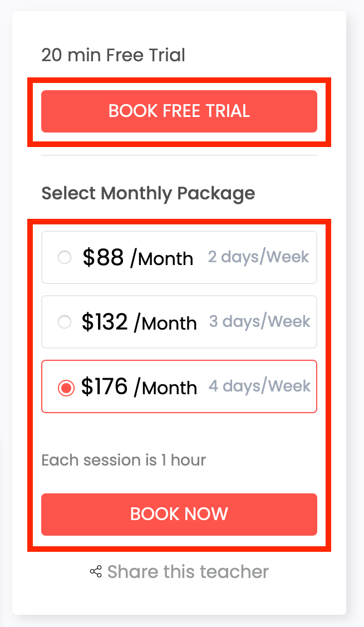Click the $88 price amount

(x=103, y=257)
